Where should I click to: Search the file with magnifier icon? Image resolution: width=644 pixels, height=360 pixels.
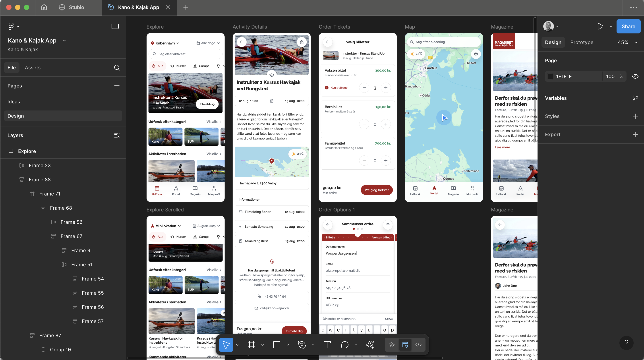pos(117,68)
